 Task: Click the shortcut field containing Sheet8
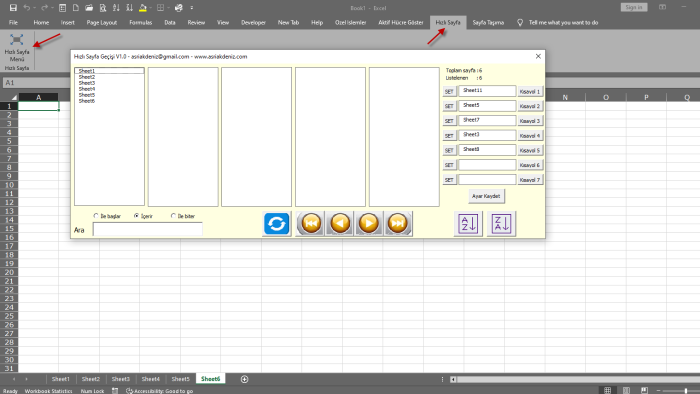pos(487,150)
